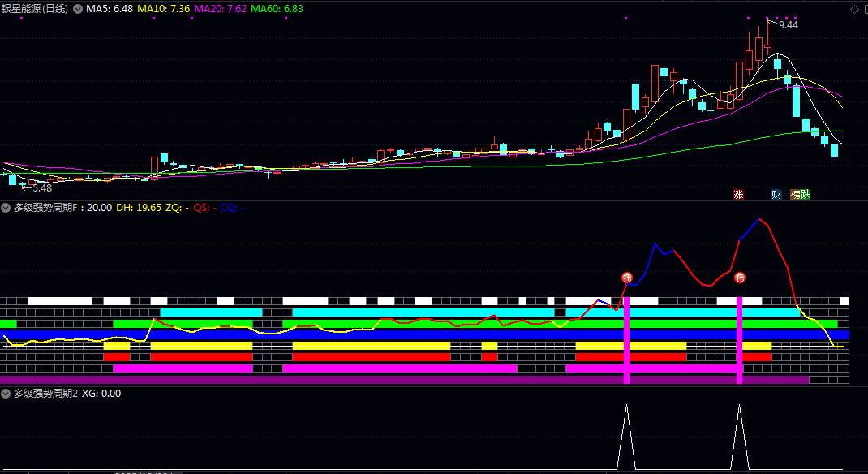Click the green 跌 event marker
This screenshot has width=868, height=474.
pyautogui.click(x=806, y=194)
